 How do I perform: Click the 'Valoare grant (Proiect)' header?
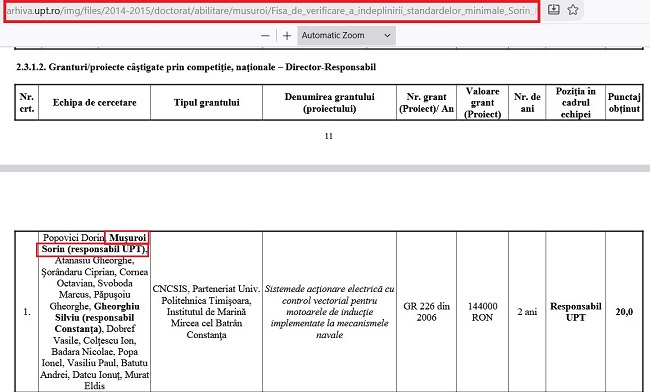(x=483, y=102)
